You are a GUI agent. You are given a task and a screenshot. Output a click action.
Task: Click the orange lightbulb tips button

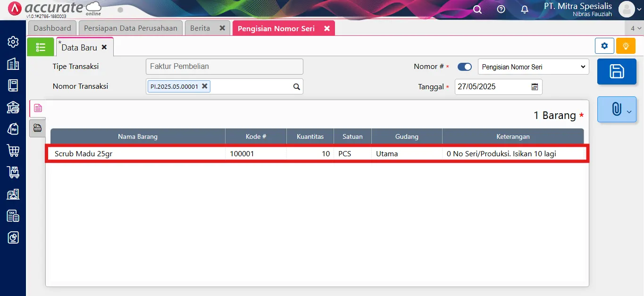[626, 46]
